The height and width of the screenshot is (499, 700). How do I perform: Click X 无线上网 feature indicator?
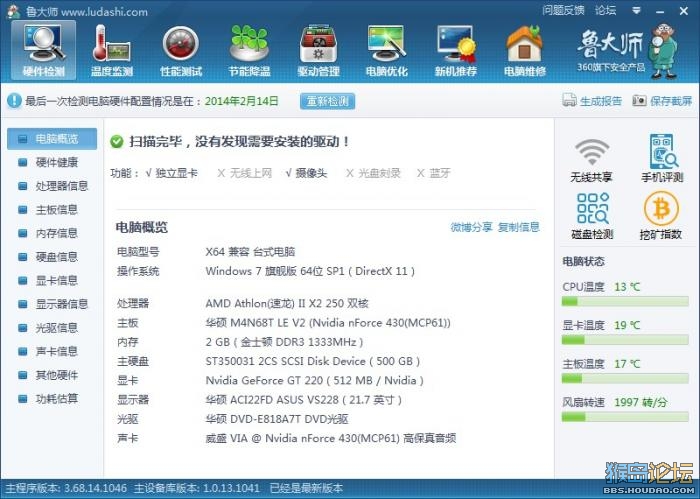pyautogui.click(x=245, y=173)
